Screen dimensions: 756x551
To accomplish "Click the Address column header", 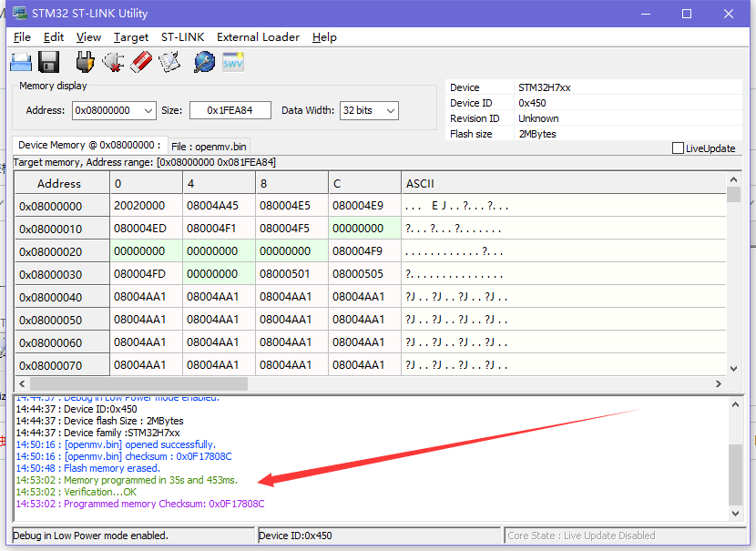I will pyautogui.click(x=62, y=183).
